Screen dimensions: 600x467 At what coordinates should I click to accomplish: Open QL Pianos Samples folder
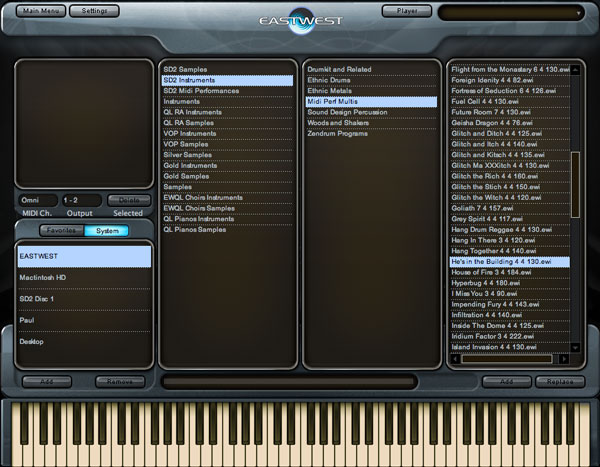[228, 230]
